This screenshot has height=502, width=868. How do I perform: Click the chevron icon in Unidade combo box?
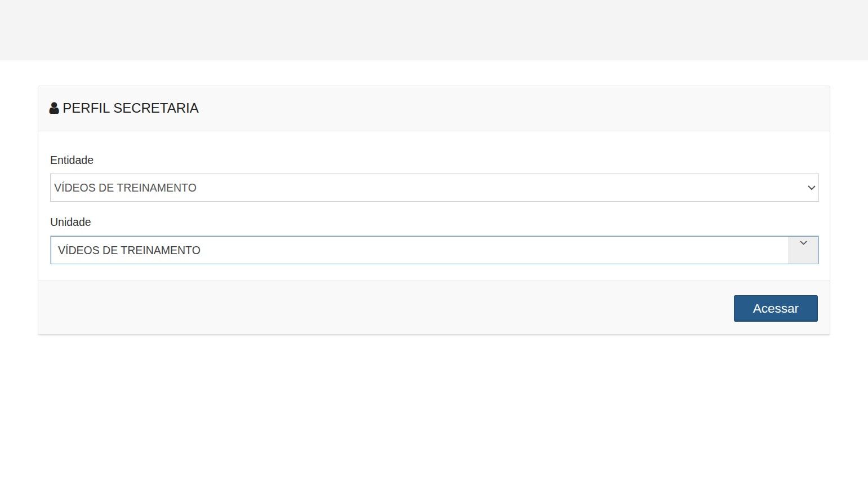[803, 243]
